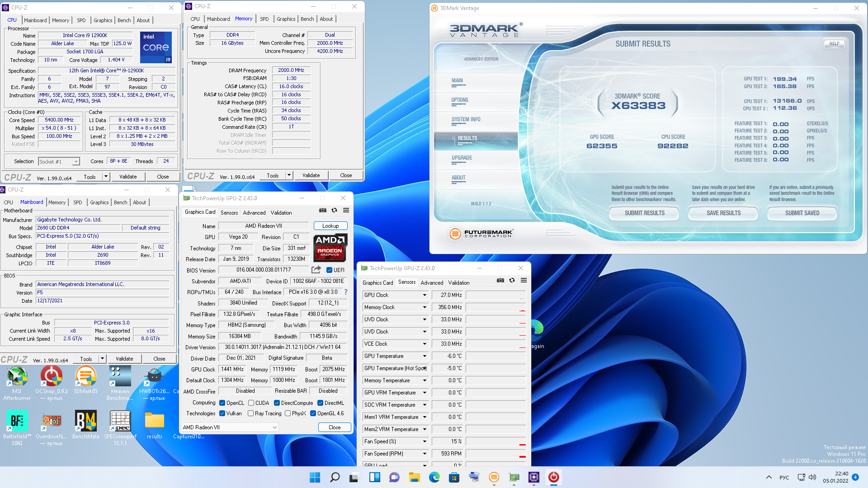Launch Heaven Benchmark desktop shortcut

point(120,383)
